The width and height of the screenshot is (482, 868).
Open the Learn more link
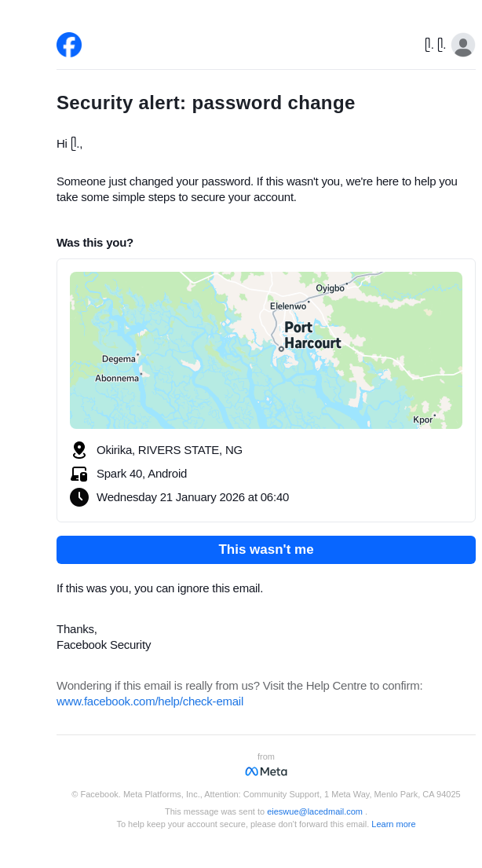tap(393, 824)
